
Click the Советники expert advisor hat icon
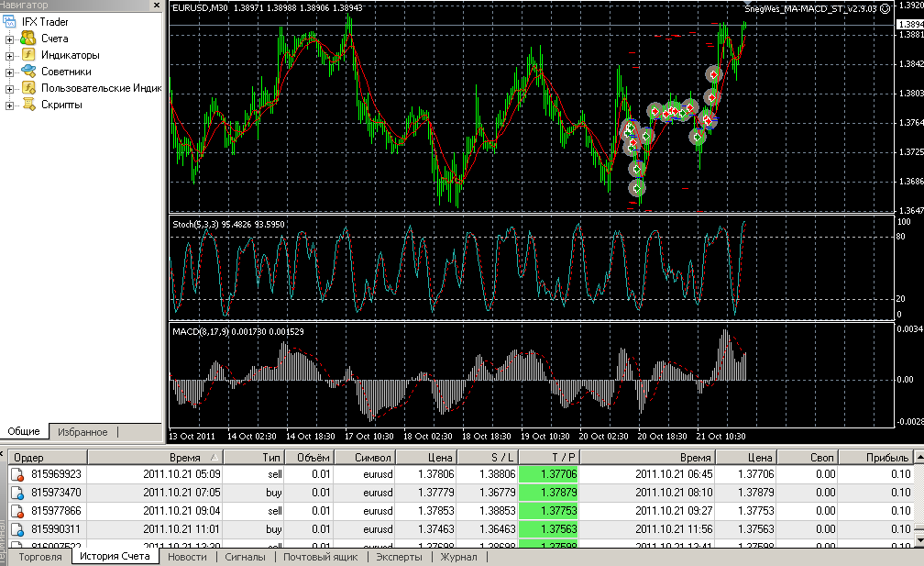tap(27, 72)
